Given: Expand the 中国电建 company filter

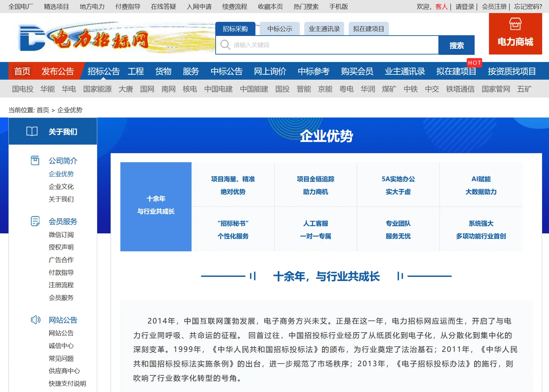Looking at the screenshot, I should click(x=218, y=89).
